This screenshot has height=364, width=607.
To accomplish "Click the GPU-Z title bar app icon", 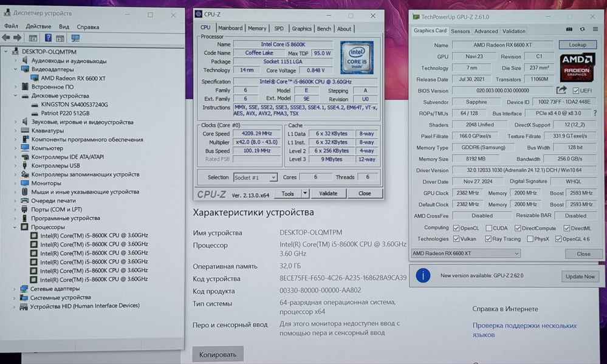I will point(416,16).
